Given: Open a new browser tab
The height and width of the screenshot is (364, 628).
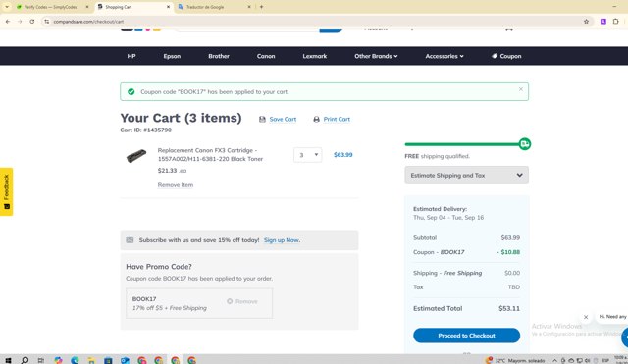Looking at the screenshot, I should click(262, 7).
